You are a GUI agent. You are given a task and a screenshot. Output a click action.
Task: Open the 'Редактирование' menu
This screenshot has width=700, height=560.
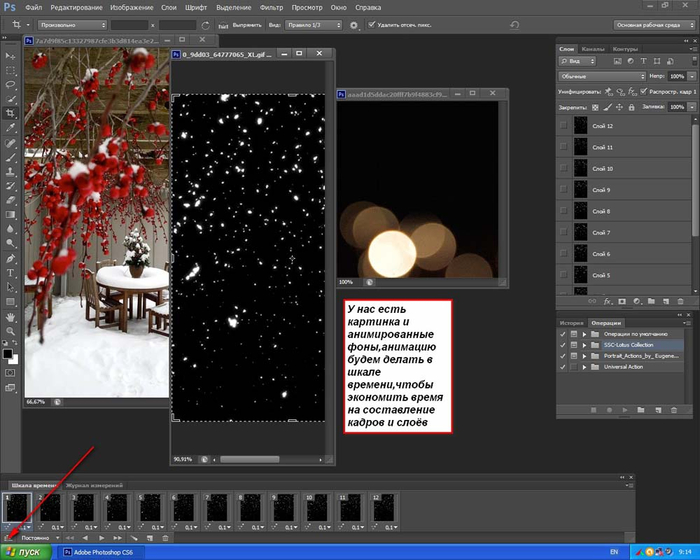point(76,8)
